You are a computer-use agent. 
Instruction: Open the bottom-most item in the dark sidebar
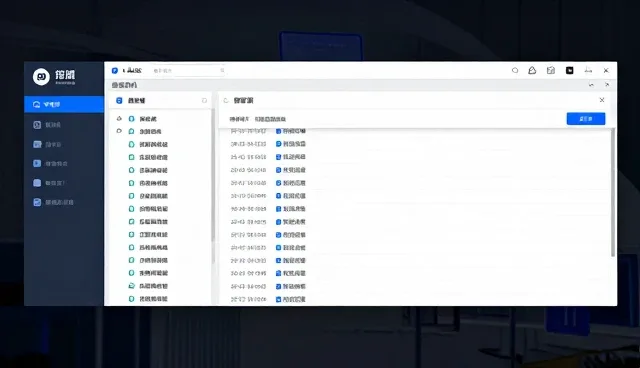click(64, 202)
